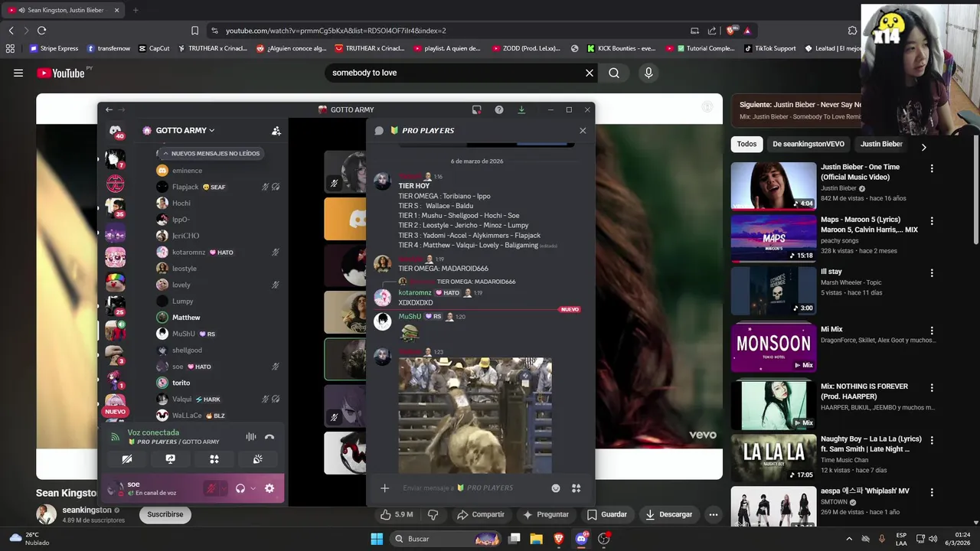Viewport: 980px width, 551px height.
Task: Open Discord direct messages home icon
Action: pos(116,131)
